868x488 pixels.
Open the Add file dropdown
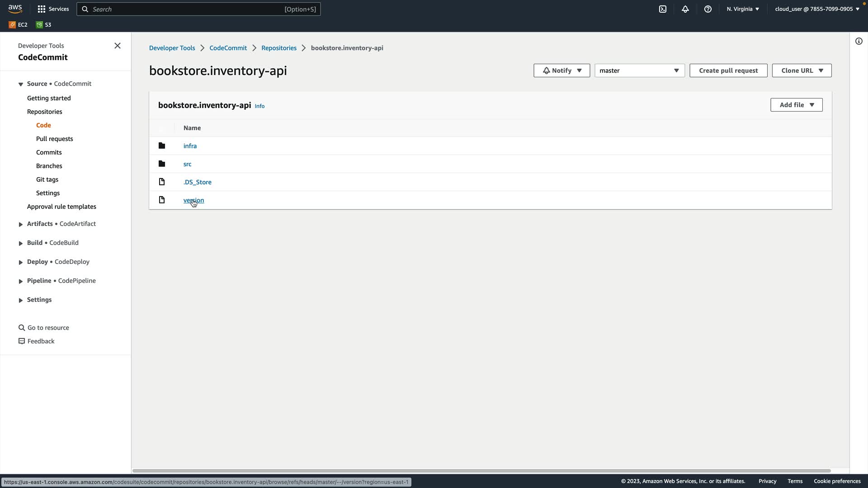tap(796, 105)
